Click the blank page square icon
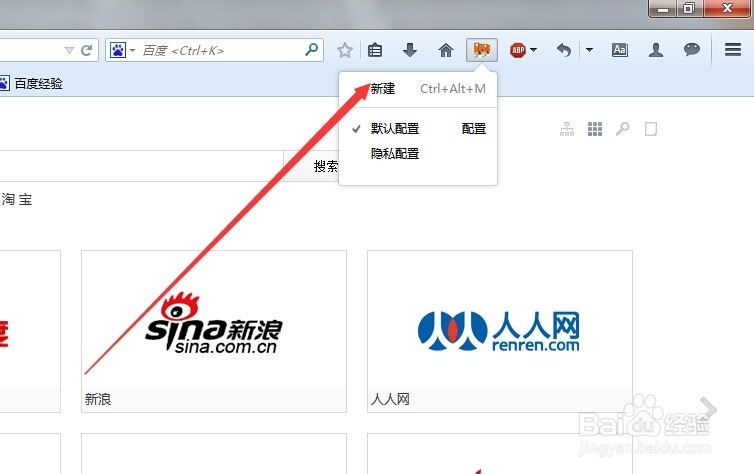This screenshot has height=474, width=754. [x=651, y=129]
